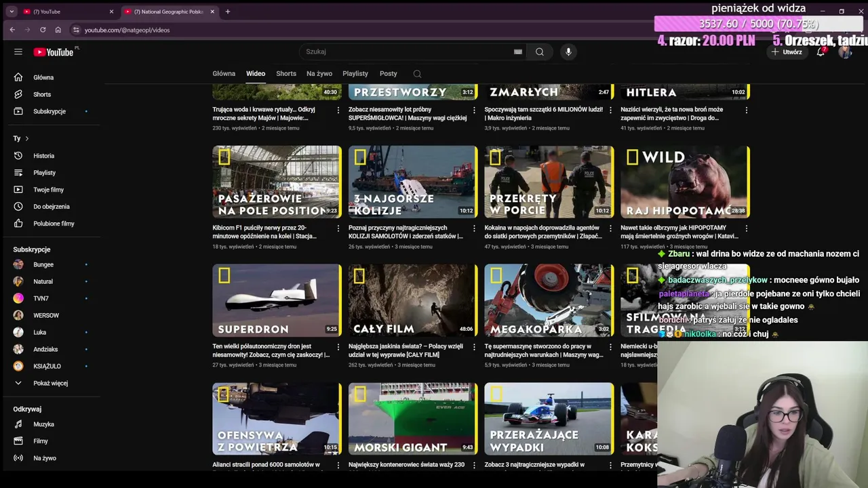Open options menu for the CAŁY FILM cave video
Viewport: 868px width, 488px height.
click(x=474, y=346)
